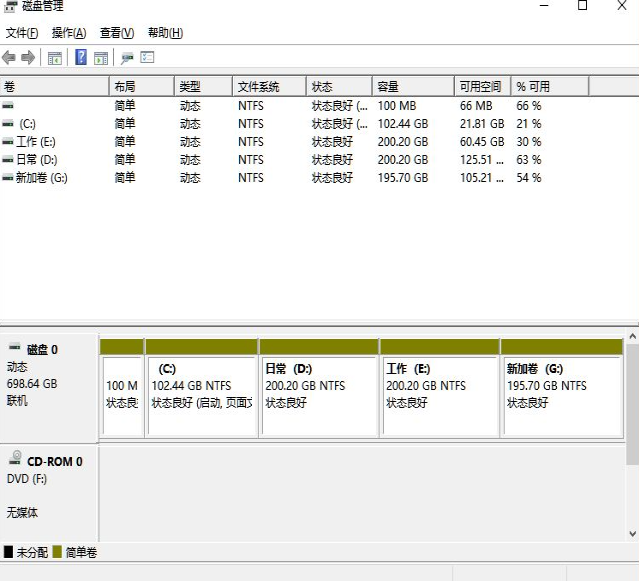Viewport: 639px width, 581px height.
Task: Click the show/hide action pane icon
Action: coord(100,58)
